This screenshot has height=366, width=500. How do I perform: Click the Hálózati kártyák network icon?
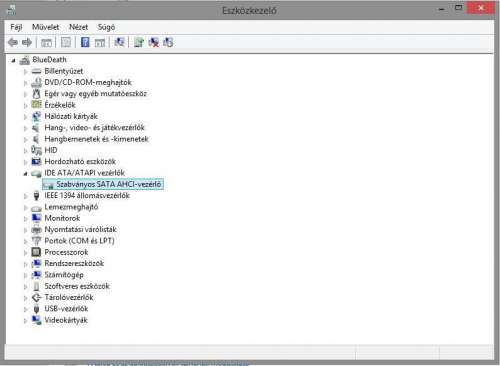pyautogui.click(x=36, y=116)
